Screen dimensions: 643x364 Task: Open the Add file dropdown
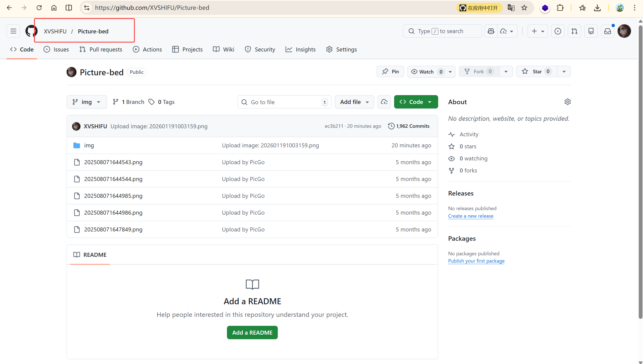pyautogui.click(x=354, y=102)
